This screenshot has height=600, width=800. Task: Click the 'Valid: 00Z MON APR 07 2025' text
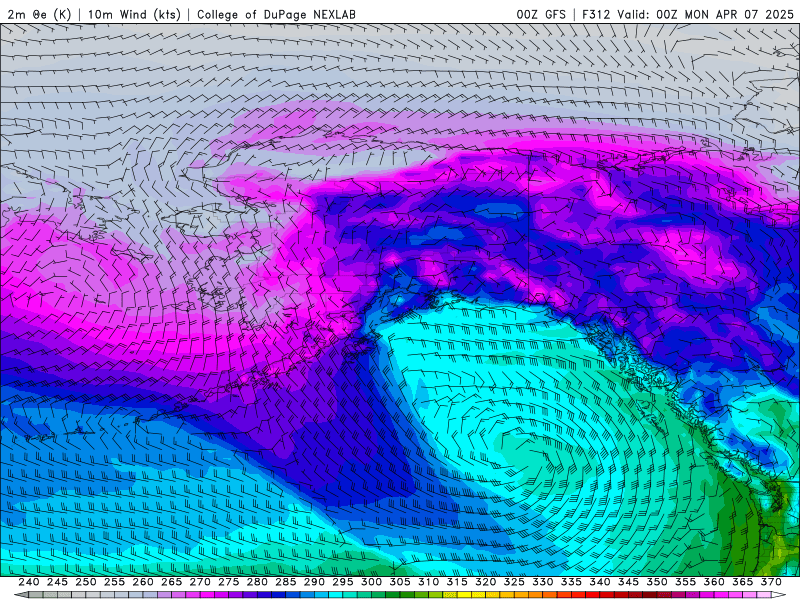tap(706, 14)
